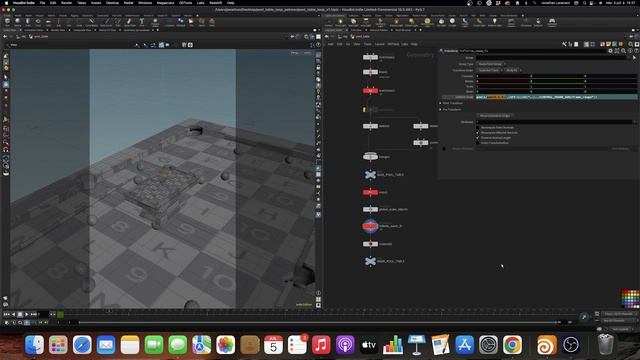Toggle Recompute Affected Normals checkbox
The image size is (640, 360).
pos(478,133)
